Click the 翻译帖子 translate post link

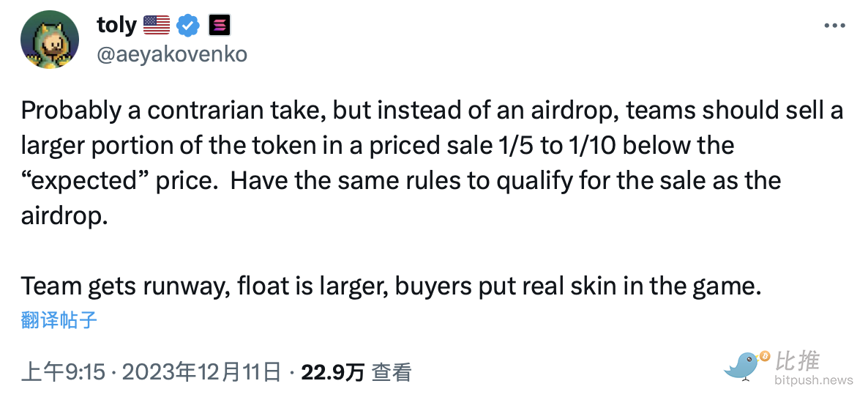tap(59, 319)
